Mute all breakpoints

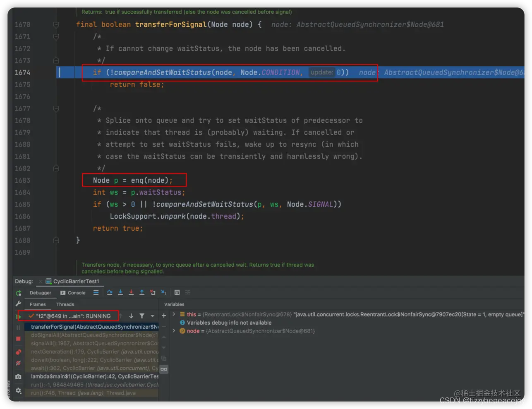(18, 363)
